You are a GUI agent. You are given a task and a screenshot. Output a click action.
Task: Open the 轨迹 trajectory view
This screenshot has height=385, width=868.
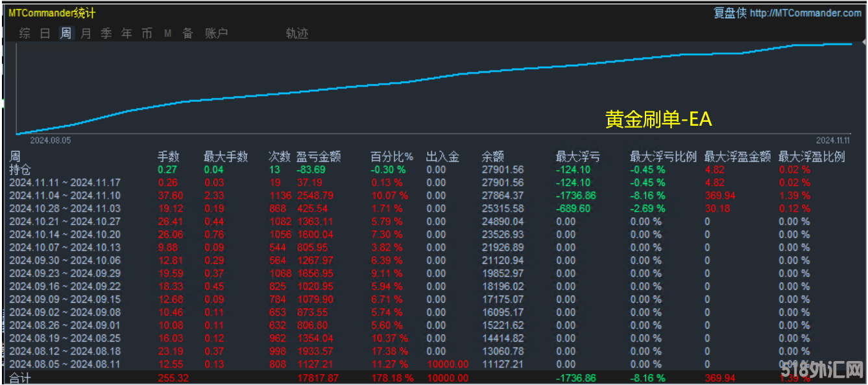tap(297, 34)
